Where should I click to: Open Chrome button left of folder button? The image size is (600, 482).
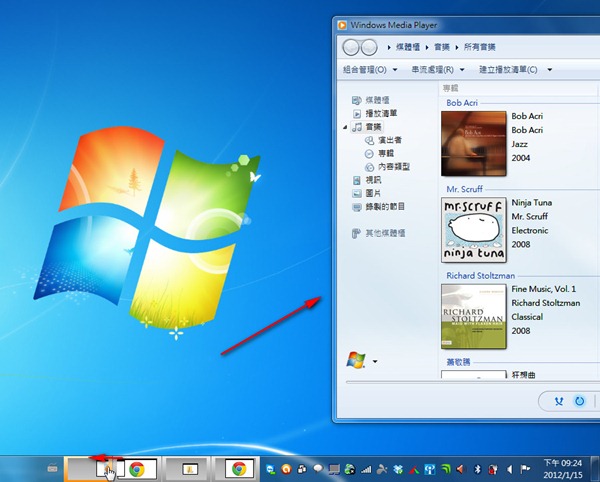tap(137, 469)
